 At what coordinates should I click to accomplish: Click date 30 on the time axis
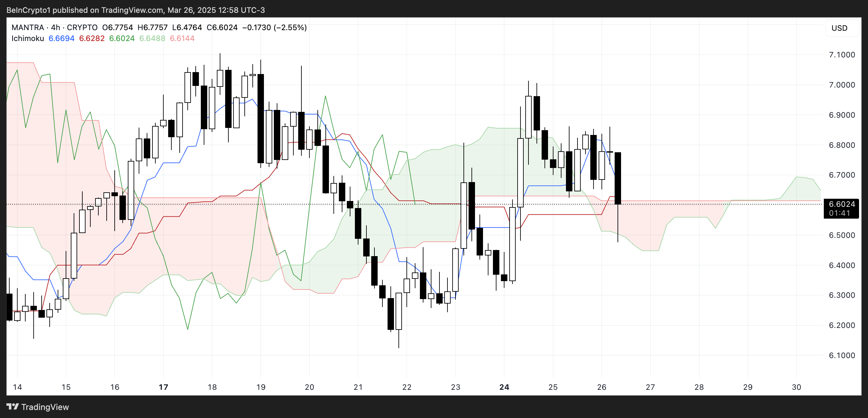[796, 387]
